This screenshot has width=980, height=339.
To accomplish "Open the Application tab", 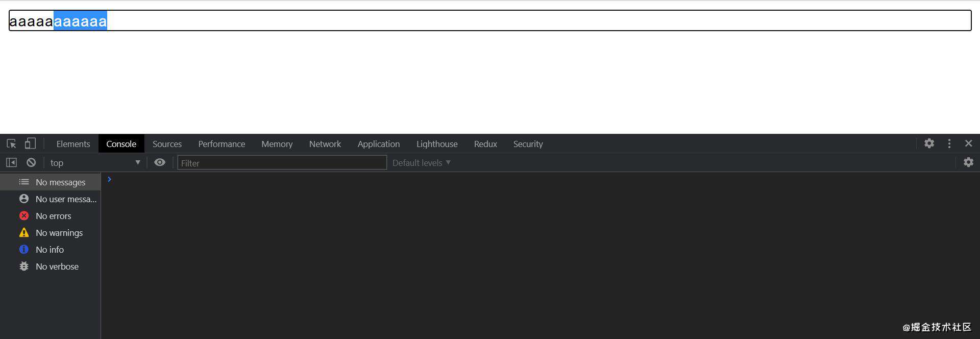I will click(x=378, y=144).
